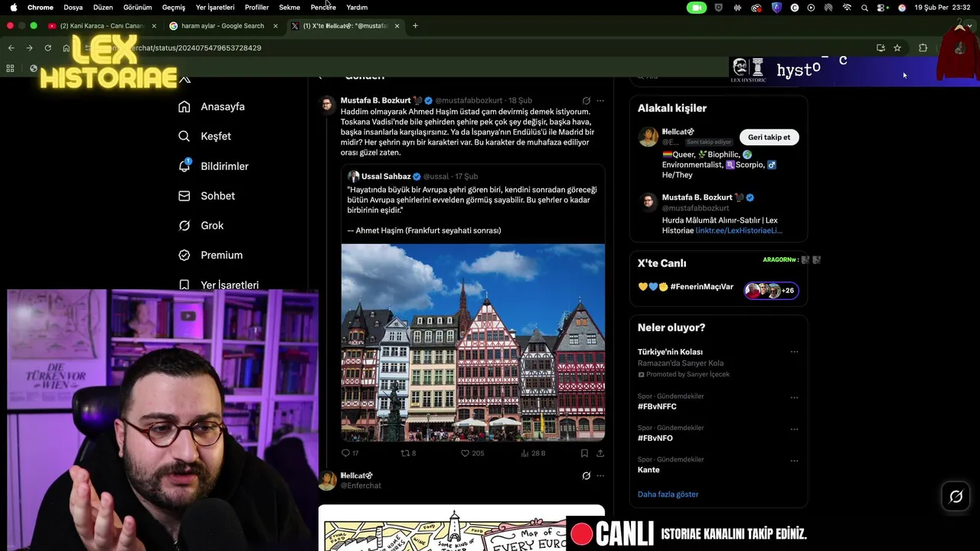The height and width of the screenshot is (551, 980).
Task: View analytics icon showing 28 B
Action: coord(524,453)
